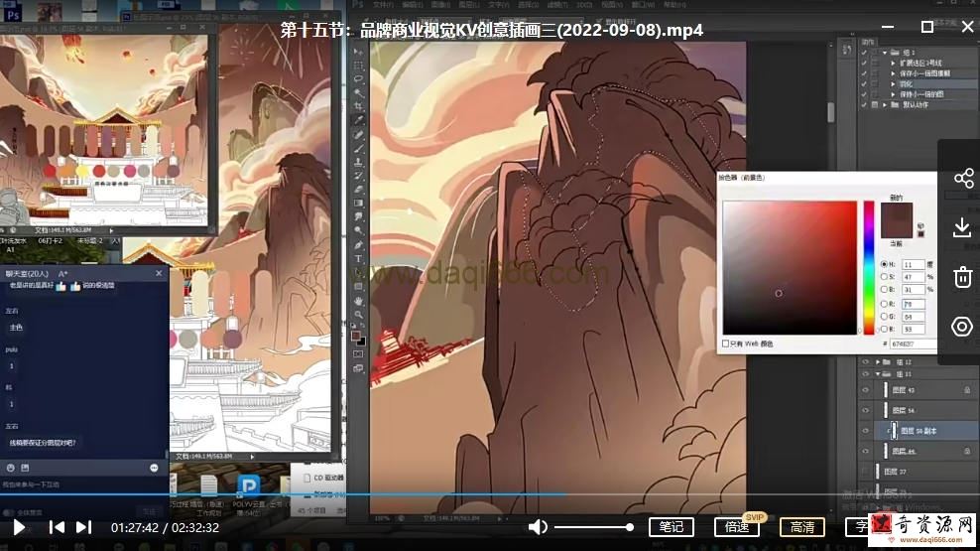Select the Move tool in Photoshop toolbar
This screenshot has height=551, width=980.
359,52
